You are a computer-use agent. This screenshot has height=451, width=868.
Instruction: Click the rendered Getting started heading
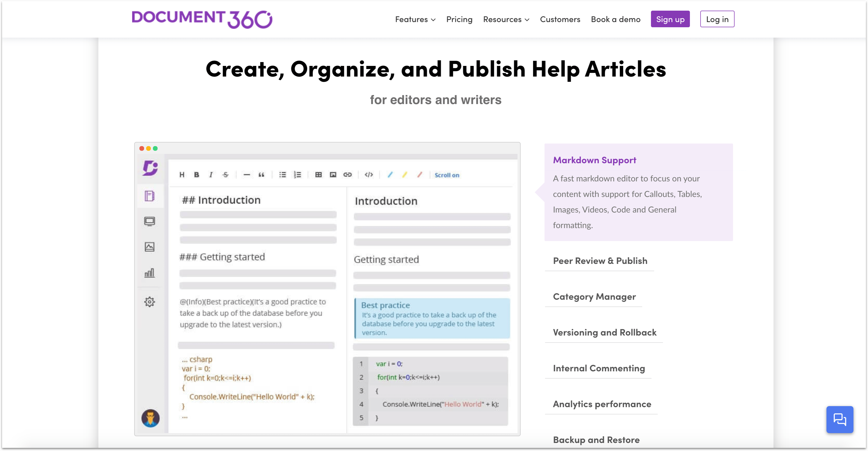386,259
